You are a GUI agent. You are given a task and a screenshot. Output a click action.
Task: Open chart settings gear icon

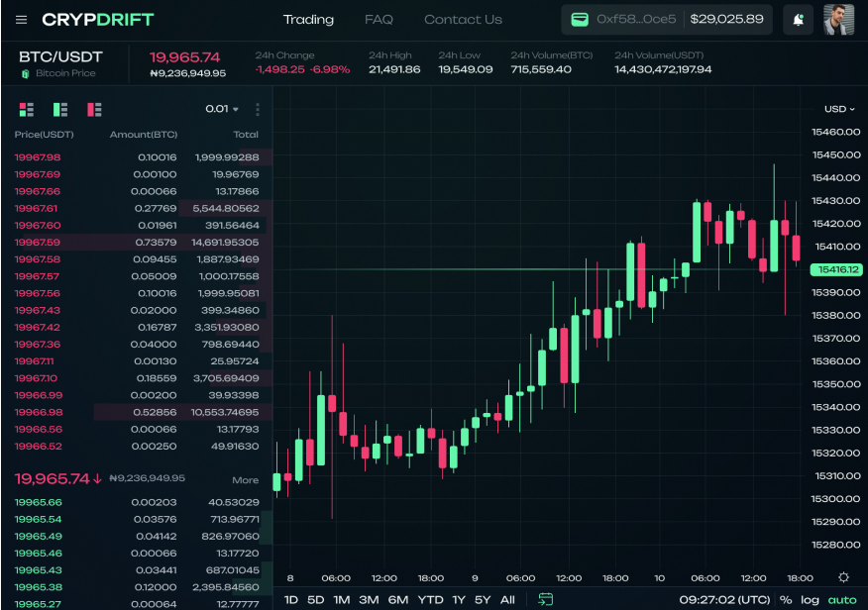(843, 577)
